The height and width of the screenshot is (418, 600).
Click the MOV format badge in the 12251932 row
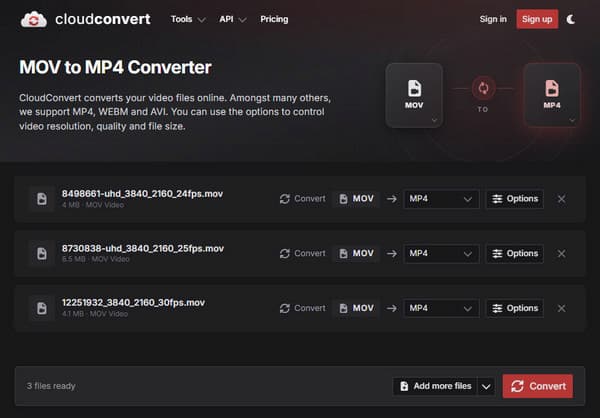tap(357, 308)
